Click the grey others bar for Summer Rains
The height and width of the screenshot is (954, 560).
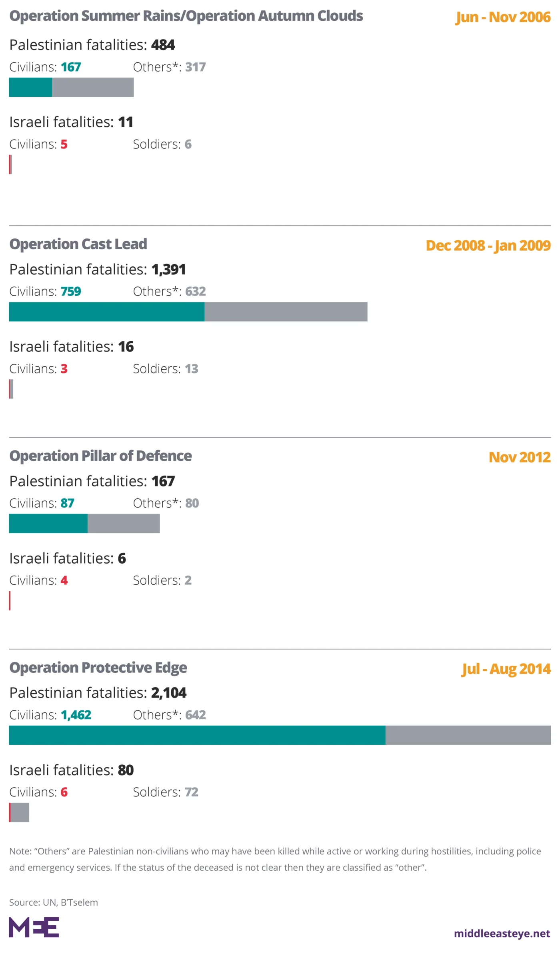93,87
